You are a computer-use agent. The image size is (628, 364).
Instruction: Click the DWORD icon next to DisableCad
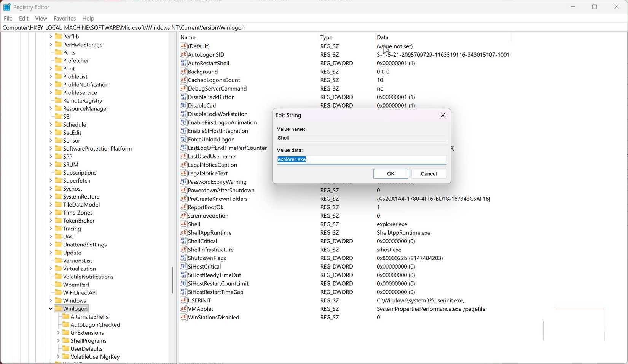tap(184, 105)
